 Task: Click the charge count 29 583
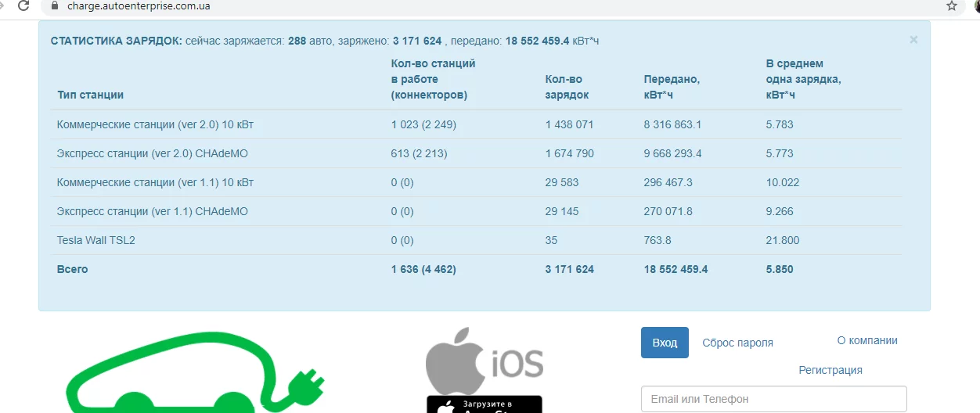pos(562,182)
